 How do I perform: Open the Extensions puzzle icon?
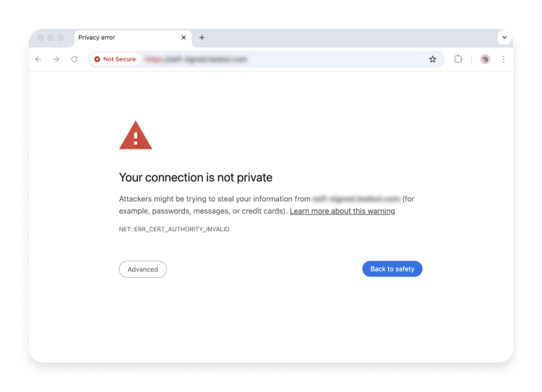click(458, 59)
